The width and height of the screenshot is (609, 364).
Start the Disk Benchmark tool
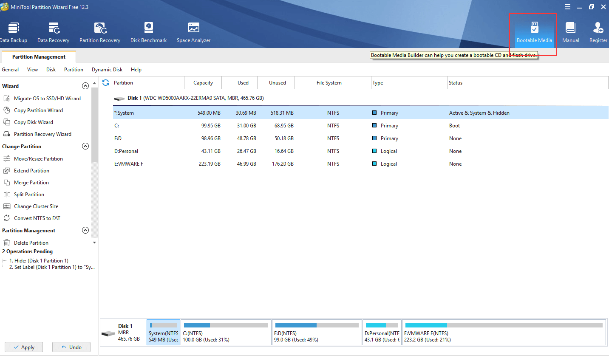point(148,32)
